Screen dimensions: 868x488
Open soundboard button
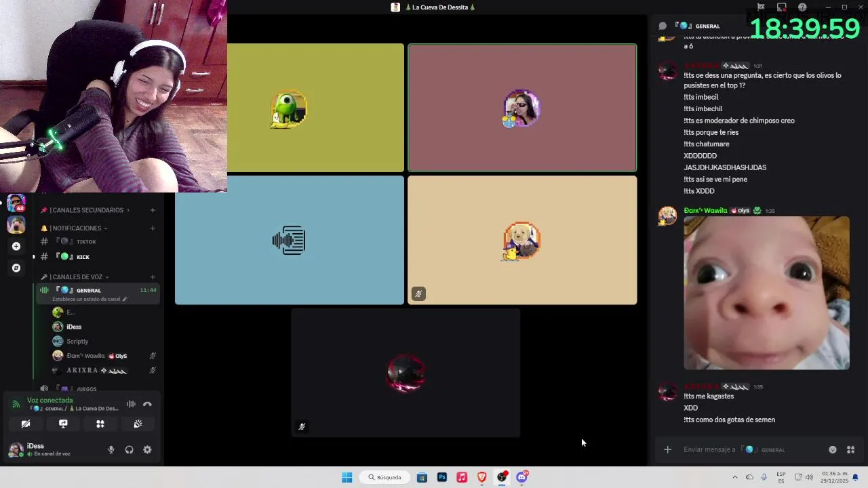(x=138, y=424)
